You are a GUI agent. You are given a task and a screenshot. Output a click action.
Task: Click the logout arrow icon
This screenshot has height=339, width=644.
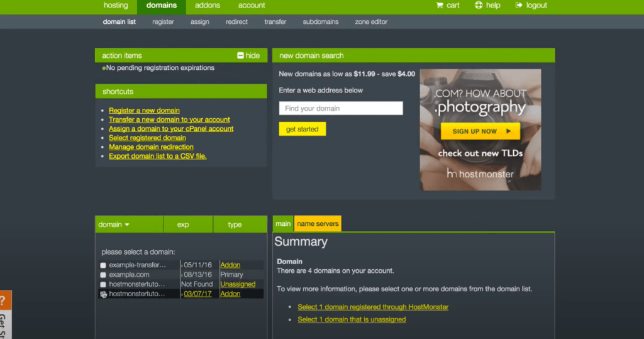click(519, 5)
